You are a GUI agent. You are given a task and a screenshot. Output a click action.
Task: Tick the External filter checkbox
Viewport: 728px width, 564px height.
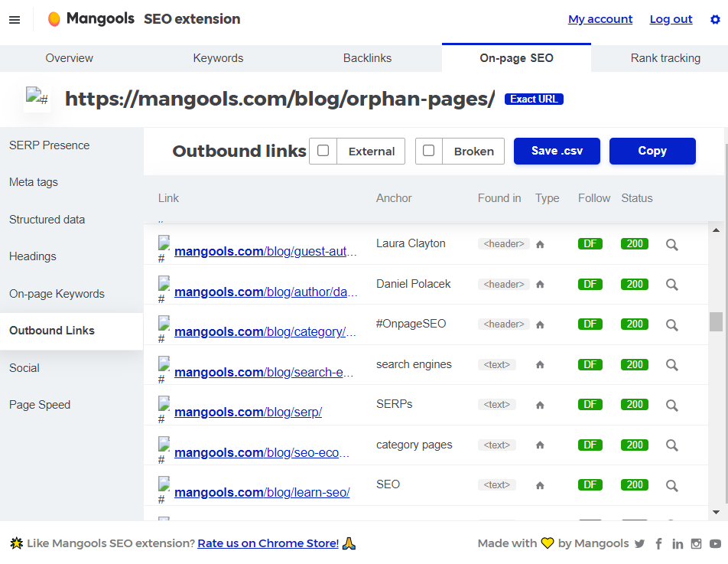323,151
